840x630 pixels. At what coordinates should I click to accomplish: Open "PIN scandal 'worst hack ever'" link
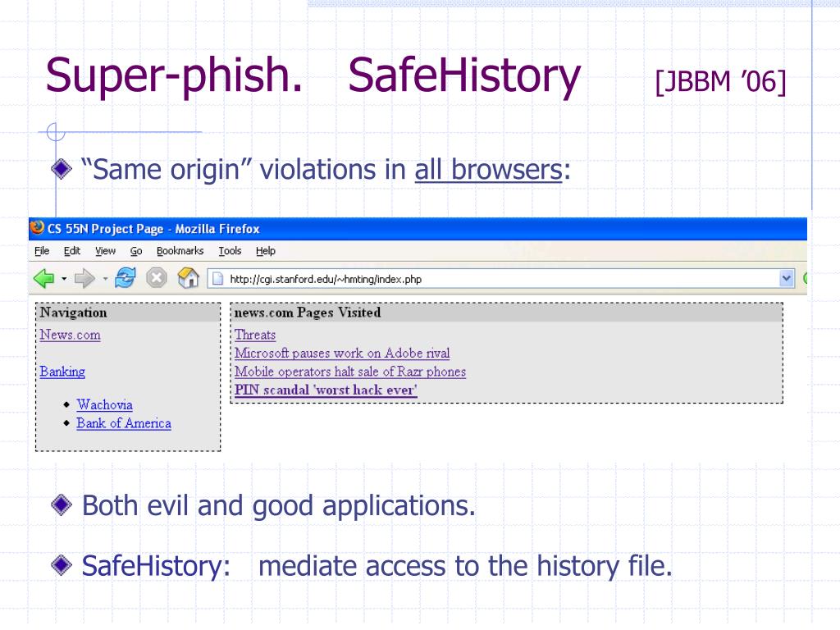326,390
